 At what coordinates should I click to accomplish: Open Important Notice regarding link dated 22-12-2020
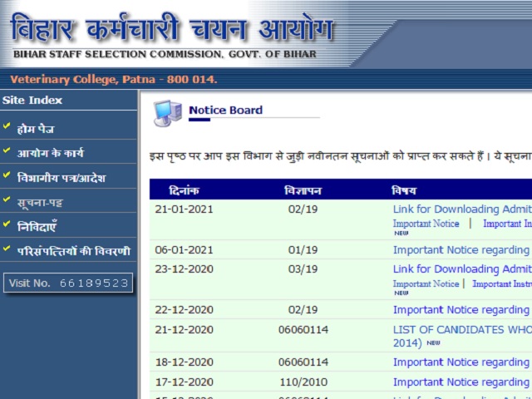pyautogui.click(x=462, y=310)
